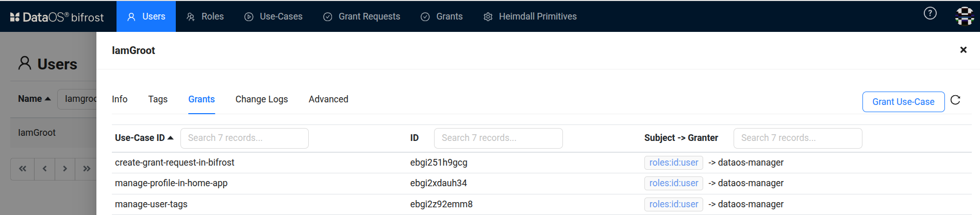The height and width of the screenshot is (215, 980).
Task: Refresh the grants list
Action: click(955, 100)
